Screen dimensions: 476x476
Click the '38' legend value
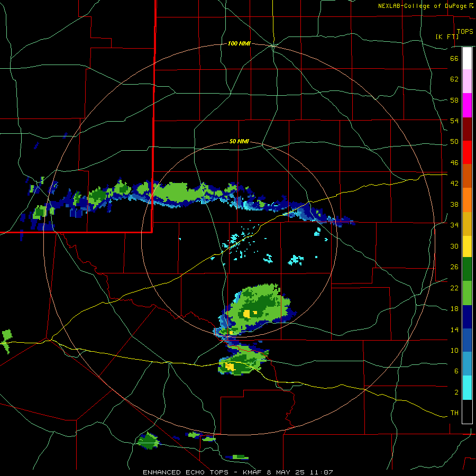[454, 204]
